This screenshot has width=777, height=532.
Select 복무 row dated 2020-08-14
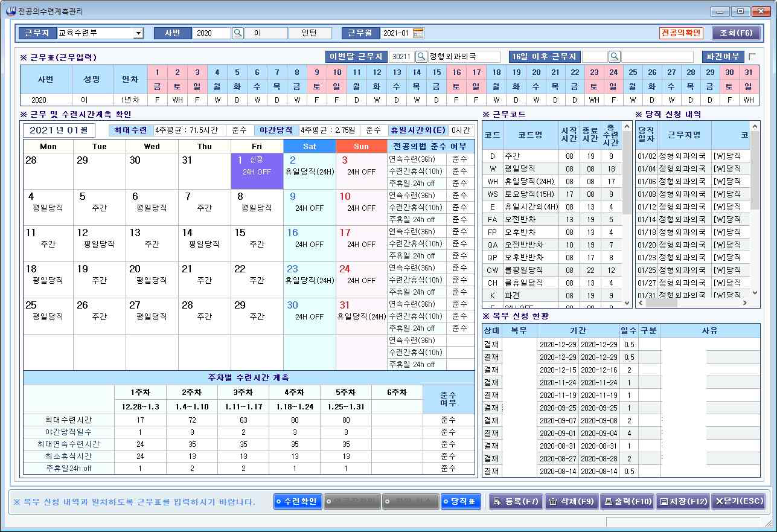[x=621, y=471]
